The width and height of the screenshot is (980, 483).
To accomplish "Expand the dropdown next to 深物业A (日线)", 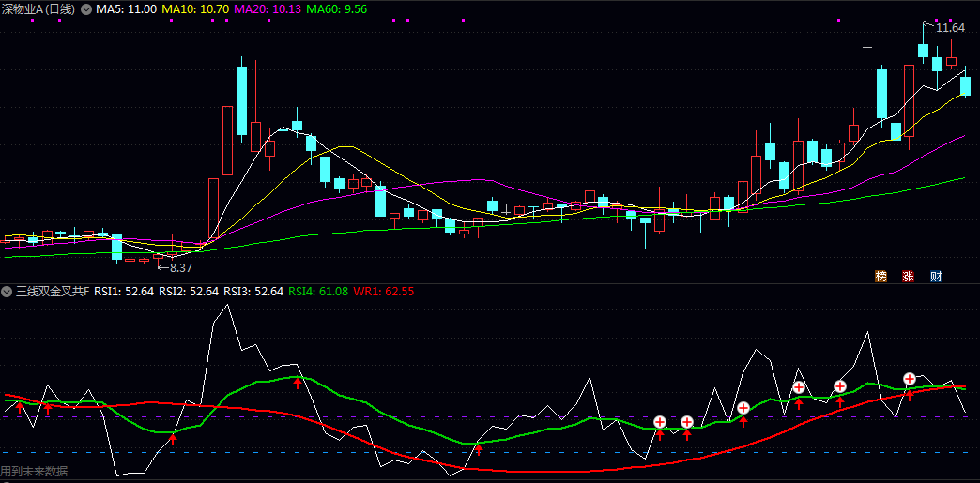I will pos(87,8).
